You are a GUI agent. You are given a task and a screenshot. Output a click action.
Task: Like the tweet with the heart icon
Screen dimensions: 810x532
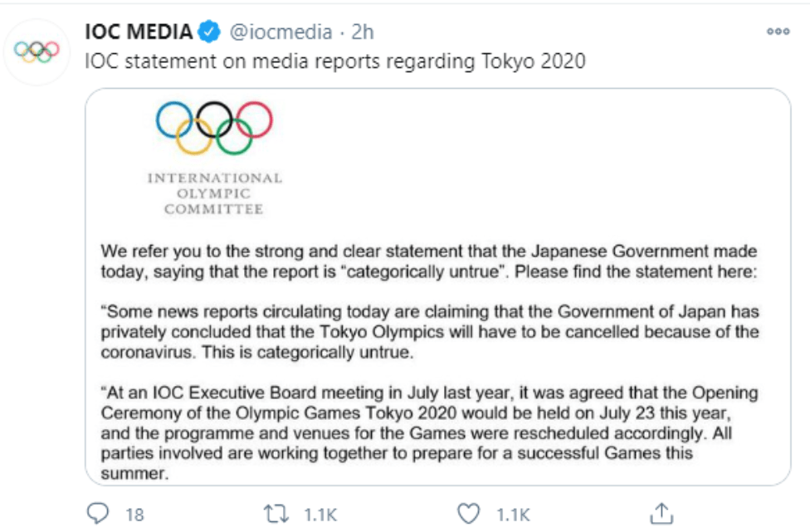pyautogui.click(x=470, y=513)
